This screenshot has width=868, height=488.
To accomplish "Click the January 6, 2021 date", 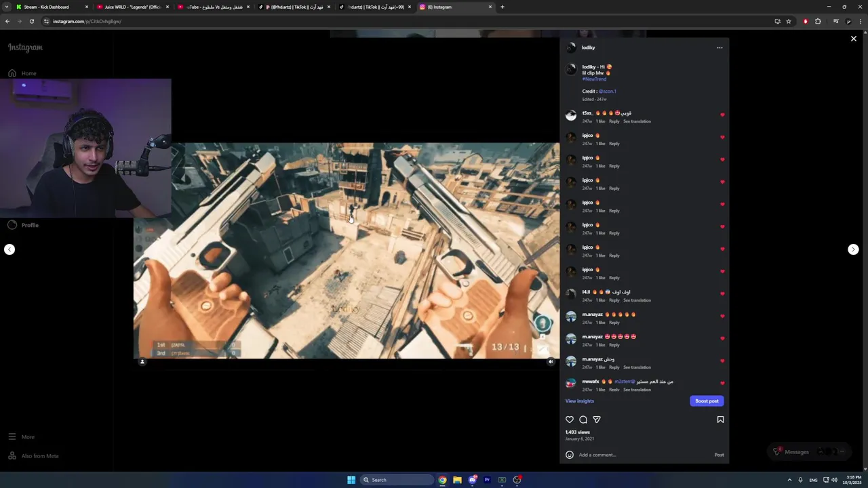I will click(x=579, y=439).
